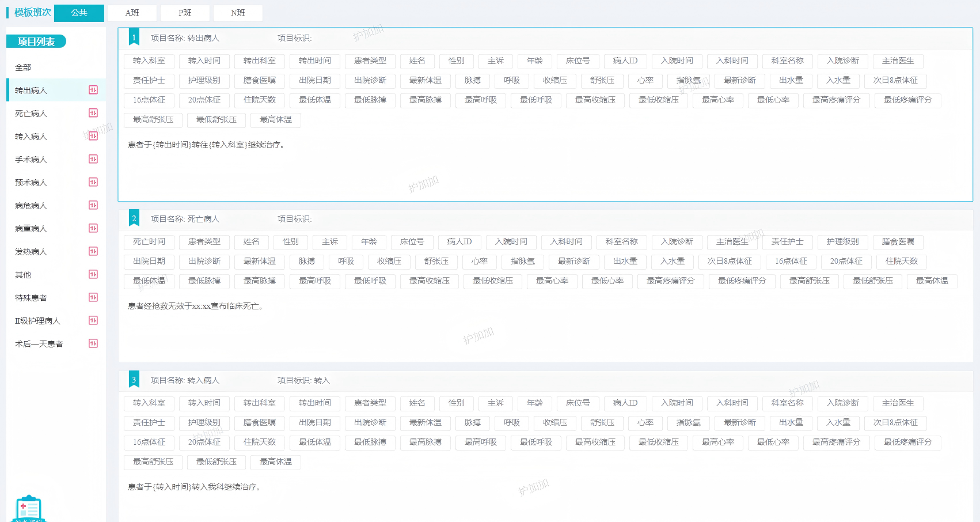Insert 床位号 tag in 死亡病人 template
Image resolution: width=980 pixels, height=522 pixels.
pyautogui.click(x=412, y=242)
